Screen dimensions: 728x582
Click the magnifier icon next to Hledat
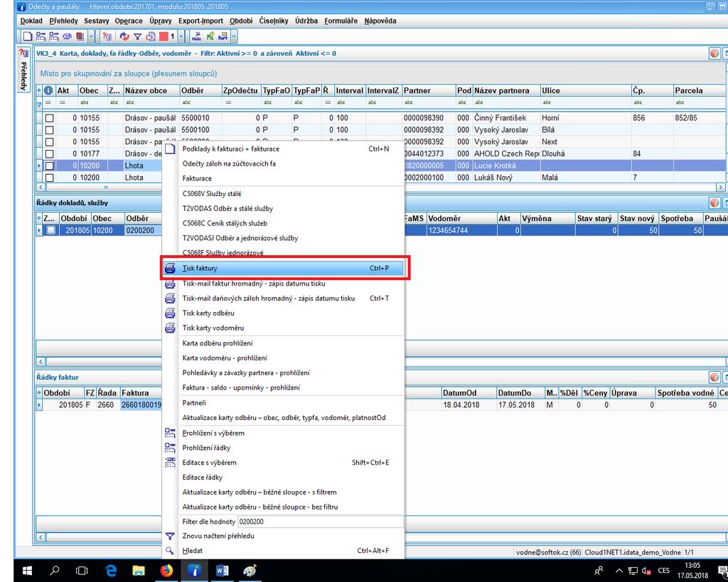tap(170, 551)
